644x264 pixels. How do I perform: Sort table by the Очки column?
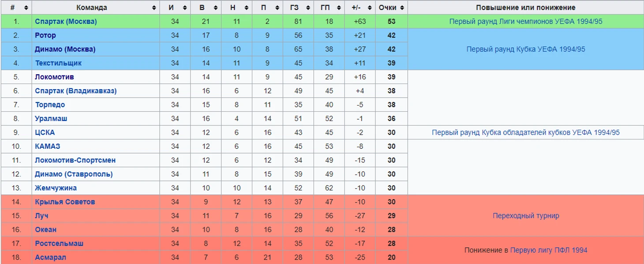click(x=401, y=8)
